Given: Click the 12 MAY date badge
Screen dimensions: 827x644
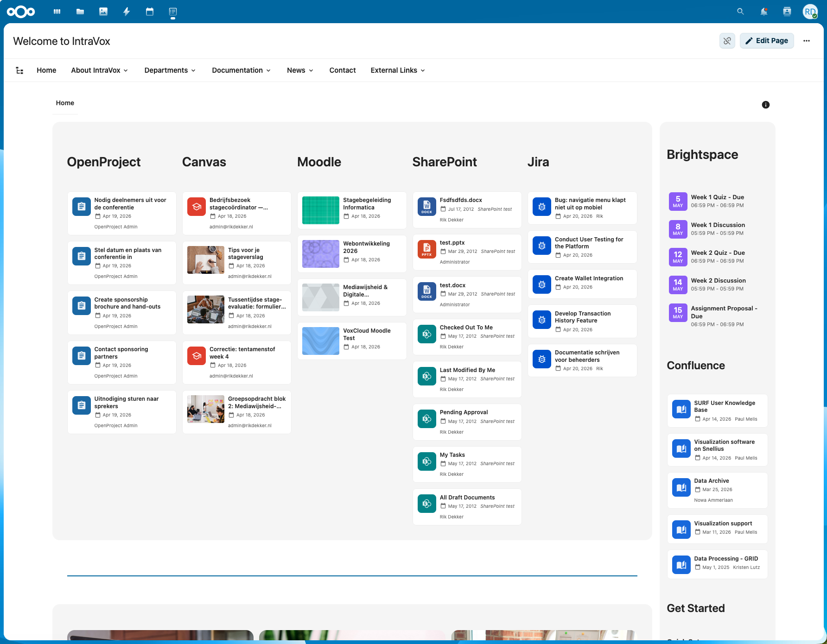Looking at the screenshot, I should coord(678,257).
